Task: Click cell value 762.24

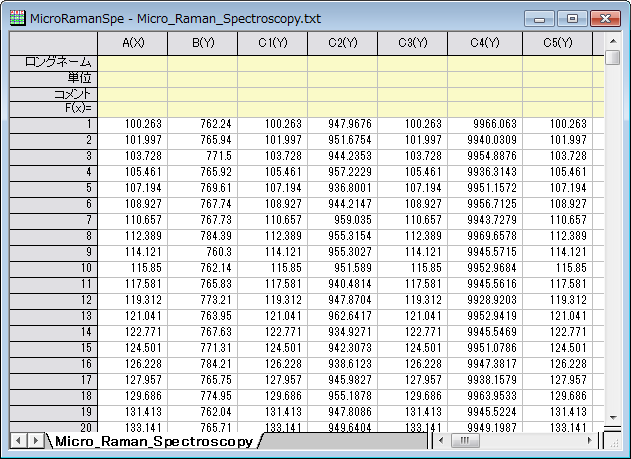Action: tap(203, 124)
